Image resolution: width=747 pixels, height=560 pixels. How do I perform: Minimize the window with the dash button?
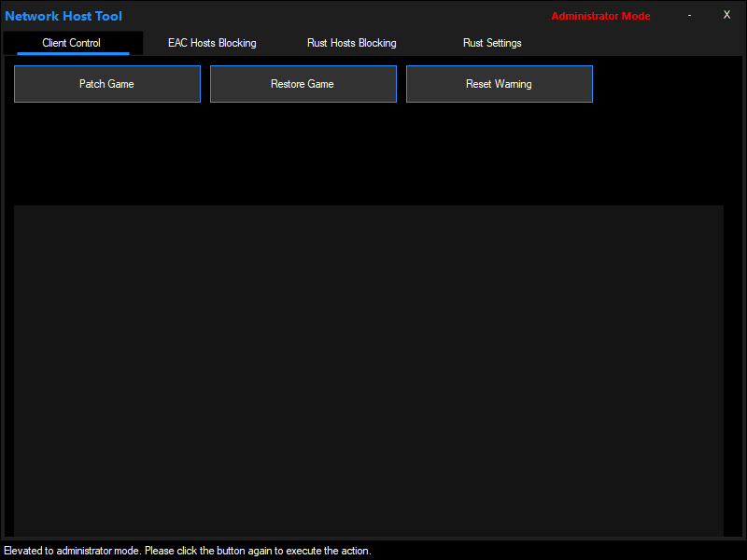[x=689, y=15]
